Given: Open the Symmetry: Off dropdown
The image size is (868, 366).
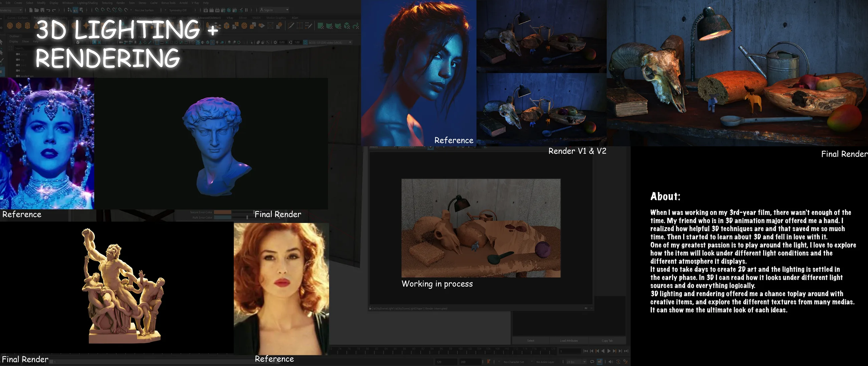Looking at the screenshot, I should (x=180, y=10).
